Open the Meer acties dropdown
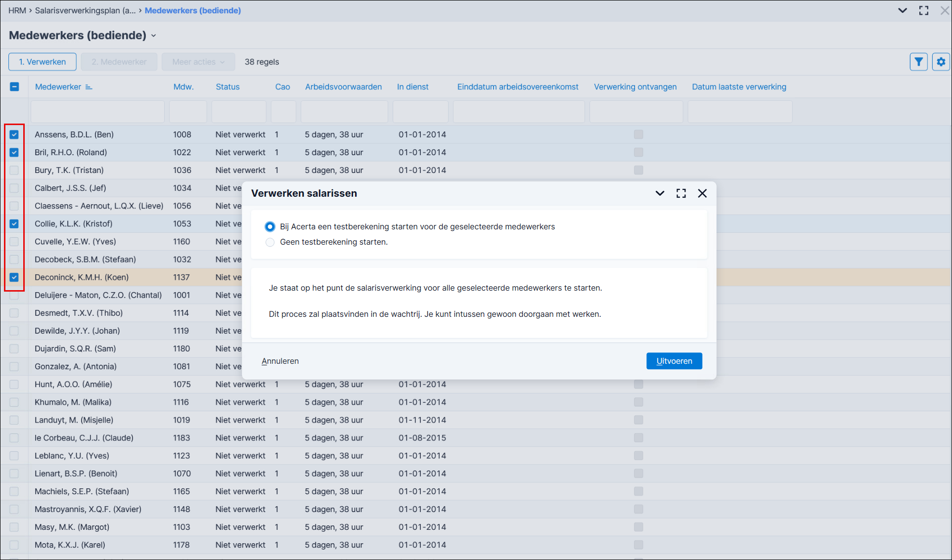 tap(198, 62)
